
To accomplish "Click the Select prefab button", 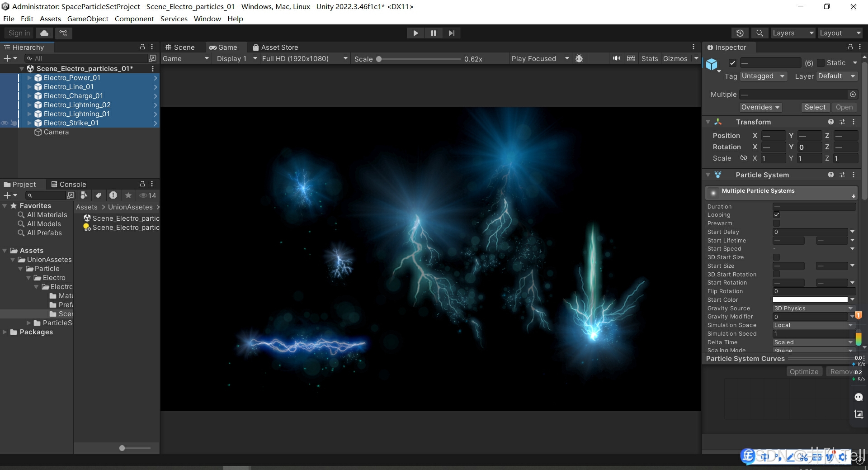I will pyautogui.click(x=815, y=107).
